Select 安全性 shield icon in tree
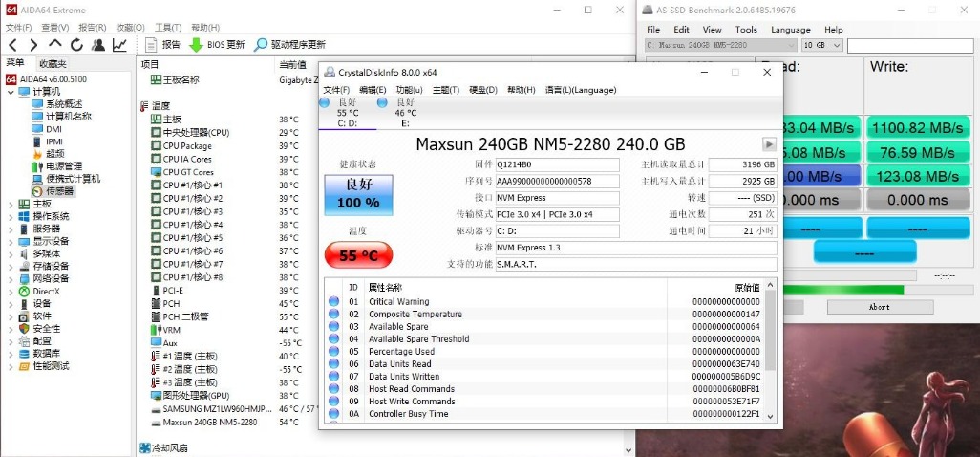Viewport: 980px width, 457px height. pos(24,329)
